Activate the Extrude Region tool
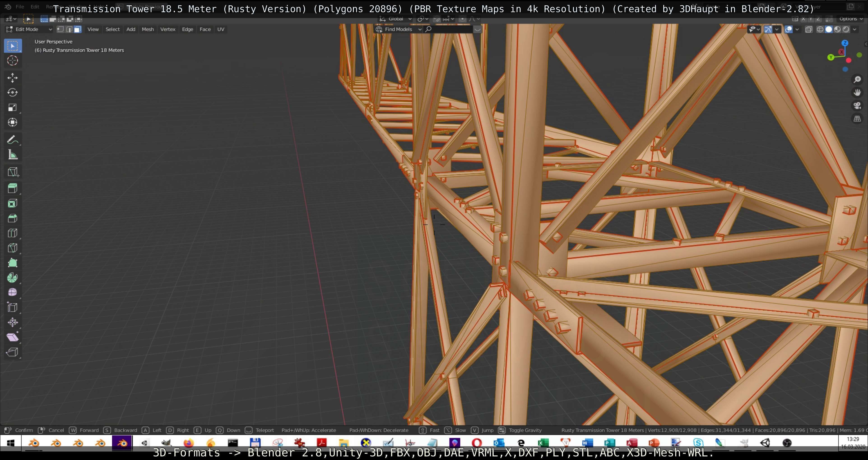 coord(13,188)
